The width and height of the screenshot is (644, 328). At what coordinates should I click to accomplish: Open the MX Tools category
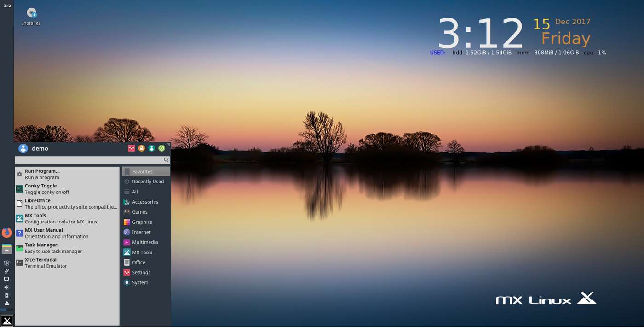point(146,252)
